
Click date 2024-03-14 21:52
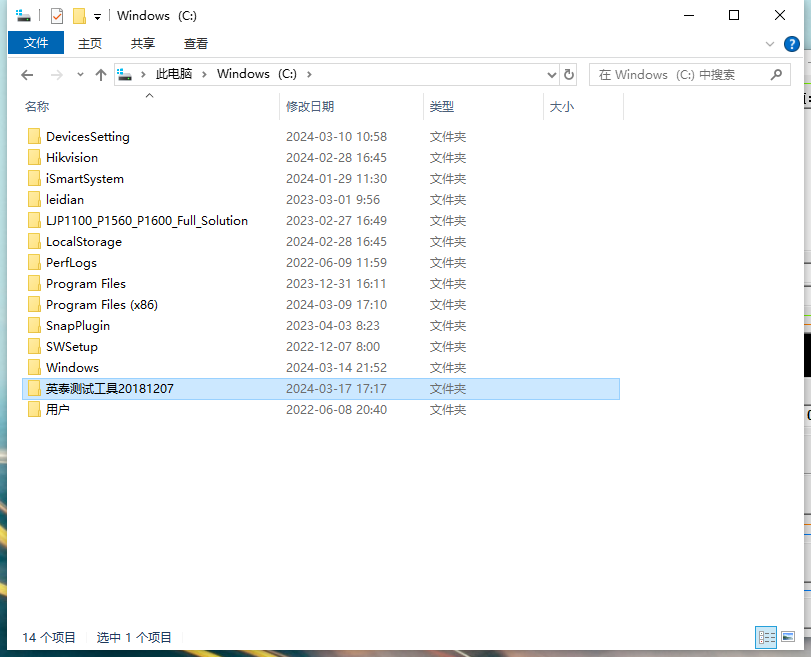click(336, 367)
